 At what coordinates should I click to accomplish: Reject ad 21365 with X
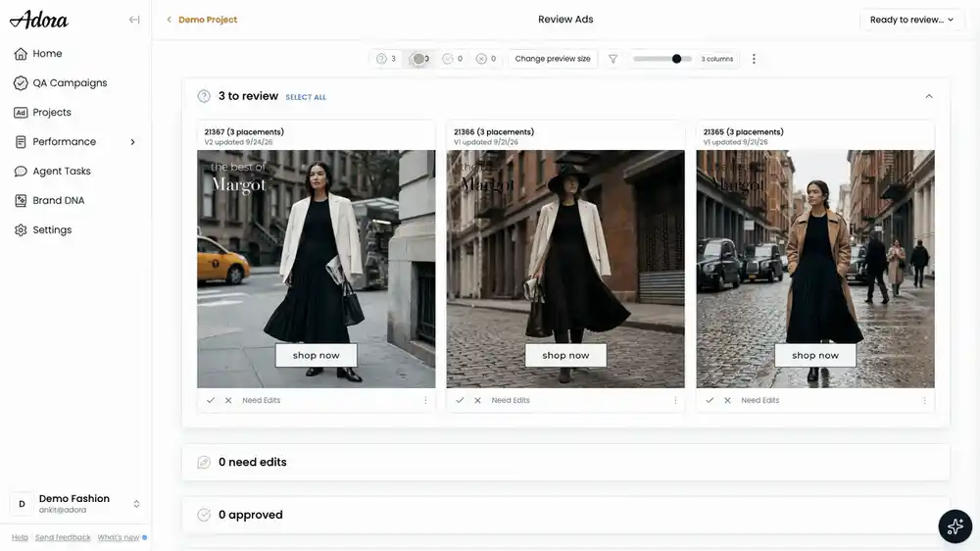[x=727, y=400]
